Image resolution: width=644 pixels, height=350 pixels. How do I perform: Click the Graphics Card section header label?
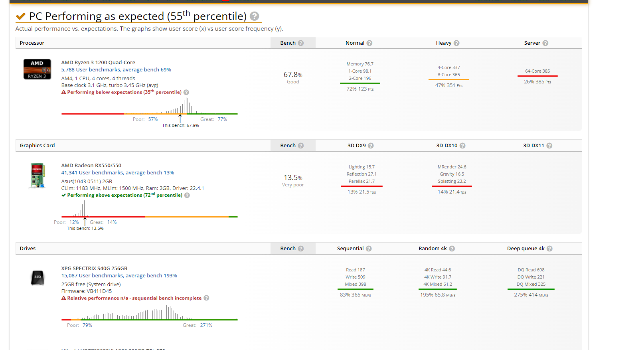click(37, 146)
